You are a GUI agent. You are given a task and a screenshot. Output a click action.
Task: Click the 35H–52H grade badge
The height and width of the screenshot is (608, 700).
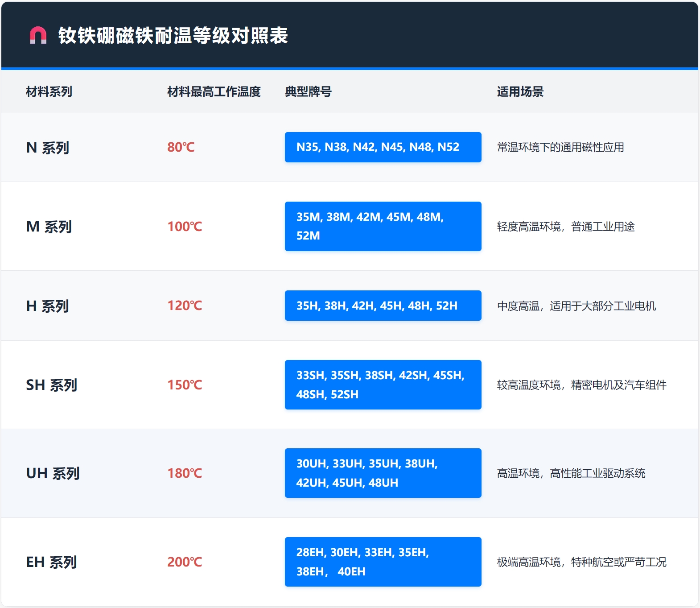[x=383, y=306]
